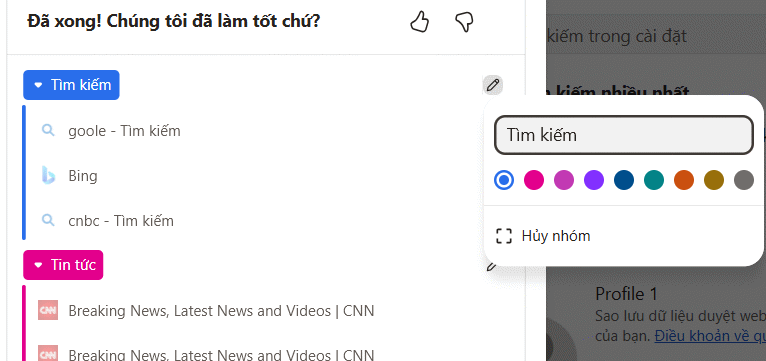
Task: Open goole - Tìm kiếm tab entry
Action: click(124, 131)
